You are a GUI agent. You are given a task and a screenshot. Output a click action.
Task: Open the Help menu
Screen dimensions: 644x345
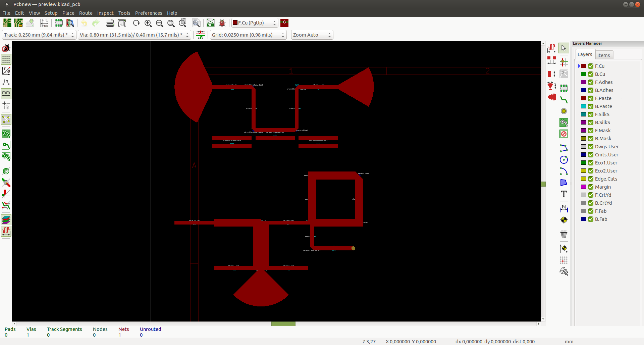coord(172,13)
